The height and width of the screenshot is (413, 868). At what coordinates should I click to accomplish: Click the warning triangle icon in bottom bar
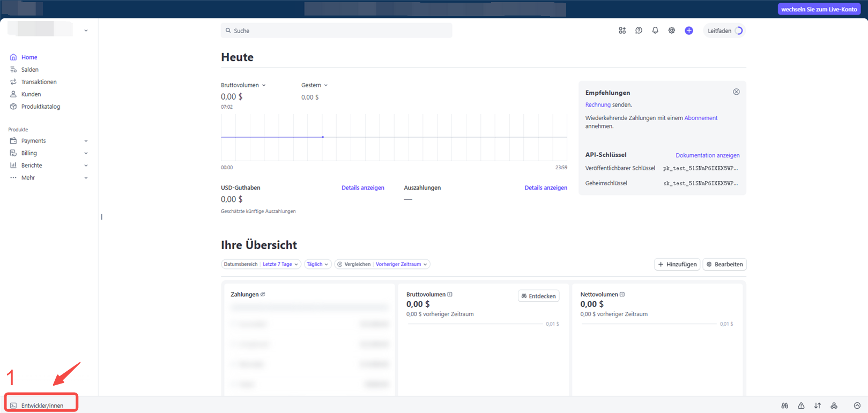pyautogui.click(x=801, y=406)
